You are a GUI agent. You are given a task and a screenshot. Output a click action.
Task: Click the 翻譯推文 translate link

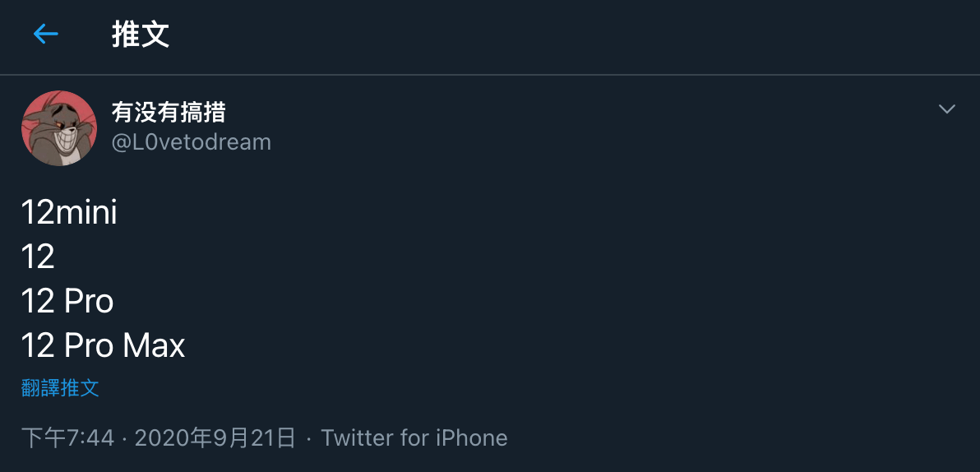point(60,388)
